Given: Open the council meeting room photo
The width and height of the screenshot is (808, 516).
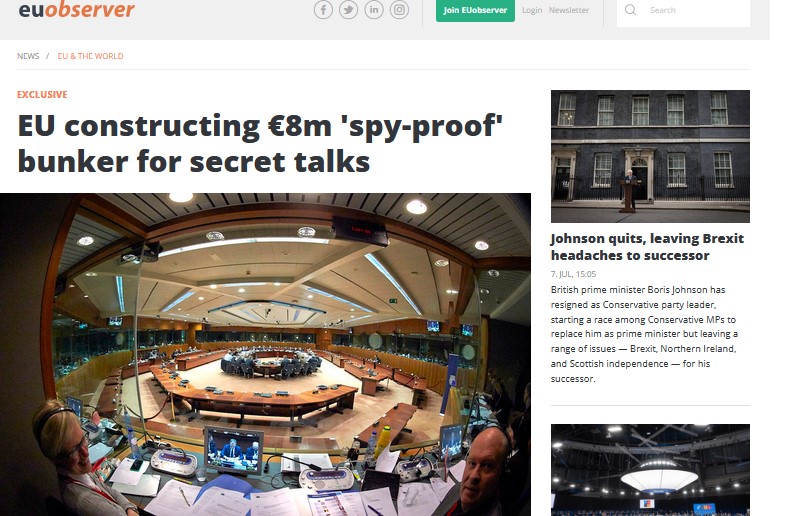Looking at the screenshot, I should click(265, 355).
